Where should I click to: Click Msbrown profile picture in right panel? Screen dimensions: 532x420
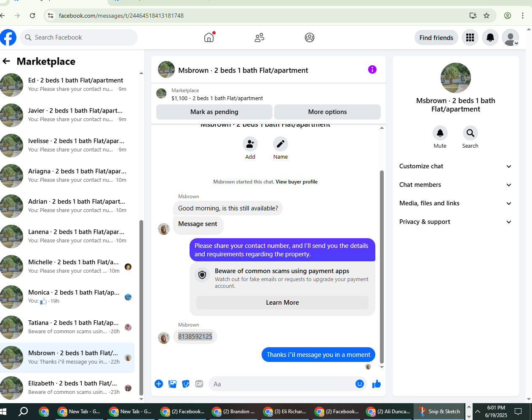point(456,78)
